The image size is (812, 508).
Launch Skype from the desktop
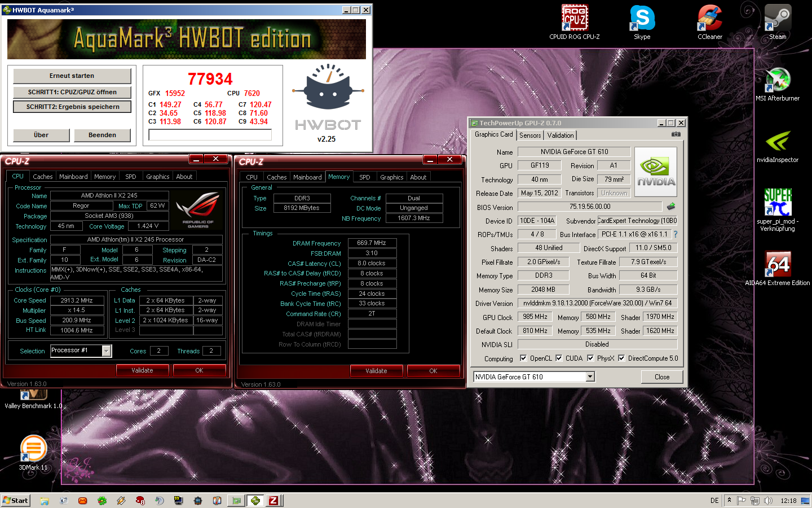click(642, 22)
